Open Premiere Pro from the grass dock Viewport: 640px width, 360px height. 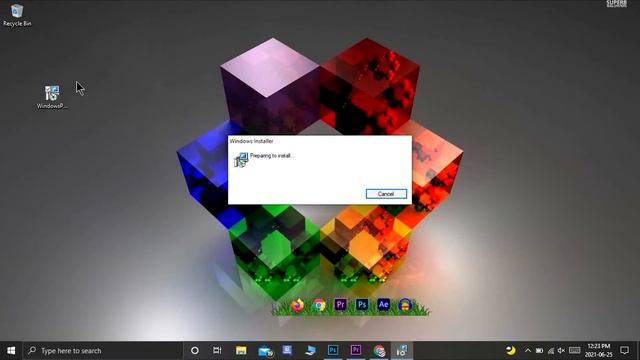(340, 304)
